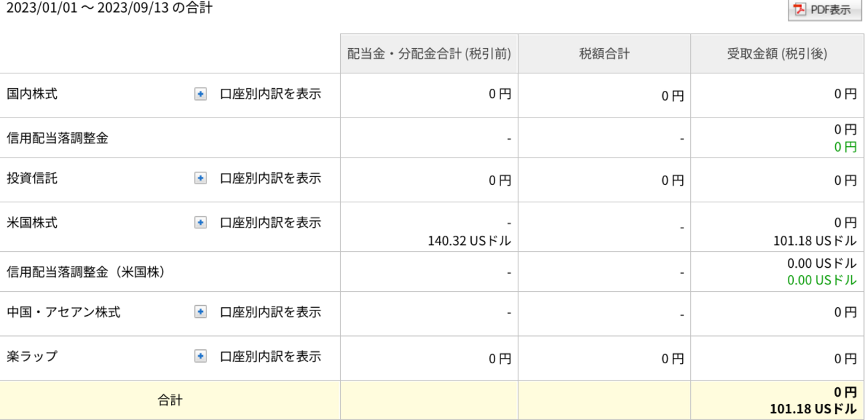This screenshot has width=868, height=420.
Task: Show 口座別内訳を表示 for 米国株式
Action: pyautogui.click(x=271, y=222)
